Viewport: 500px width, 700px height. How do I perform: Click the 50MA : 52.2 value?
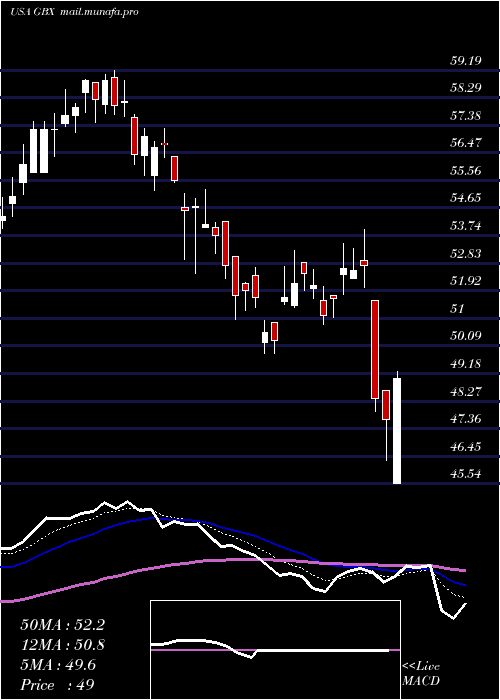pyautogui.click(x=62, y=625)
